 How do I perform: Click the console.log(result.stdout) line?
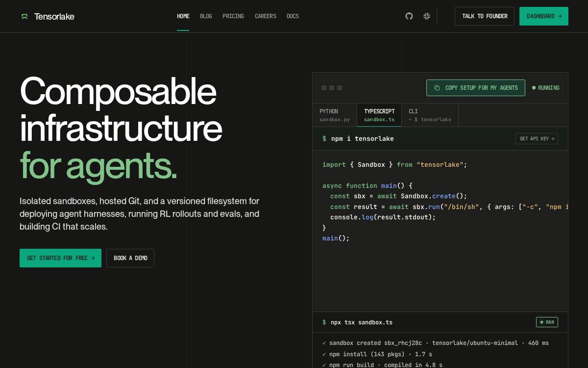[383, 217]
